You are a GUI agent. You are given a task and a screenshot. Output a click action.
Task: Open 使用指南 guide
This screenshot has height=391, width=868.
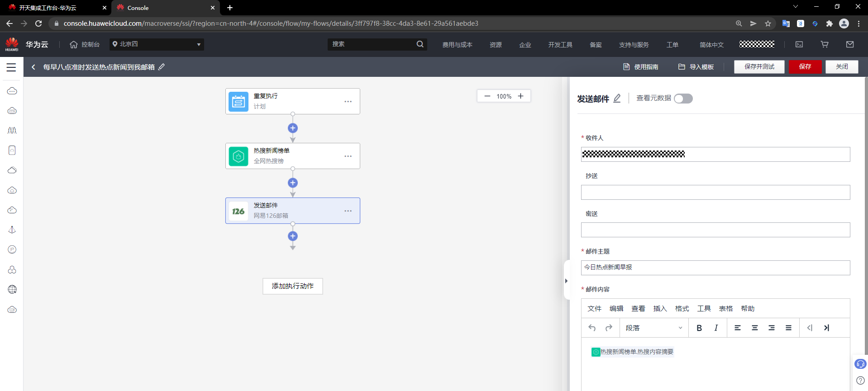(641, 67)
